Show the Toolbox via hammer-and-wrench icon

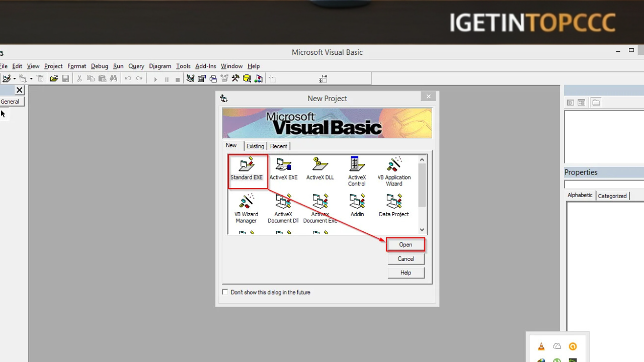[235, 79]
